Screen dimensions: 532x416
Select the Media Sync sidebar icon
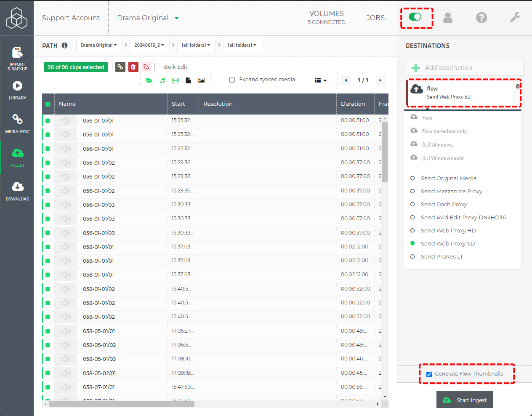point(17,122)
